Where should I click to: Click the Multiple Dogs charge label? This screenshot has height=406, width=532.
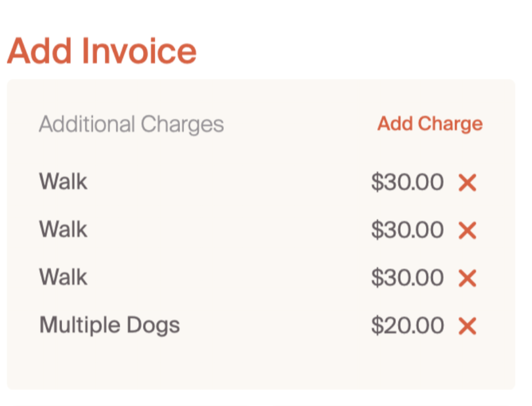point(110,326)
